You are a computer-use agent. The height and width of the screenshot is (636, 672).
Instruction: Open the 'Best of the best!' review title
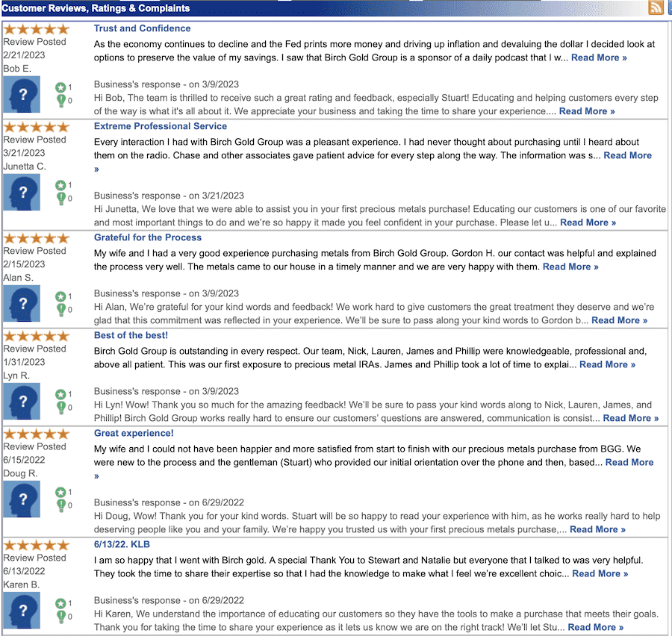[131, 335]
